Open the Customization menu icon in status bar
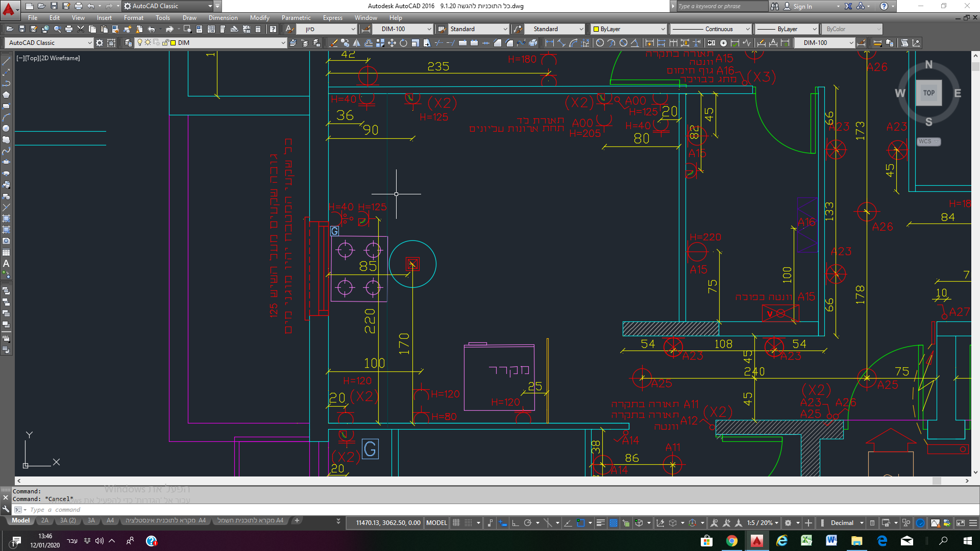This screenshot has height=551, width=980. coord(973,522)
